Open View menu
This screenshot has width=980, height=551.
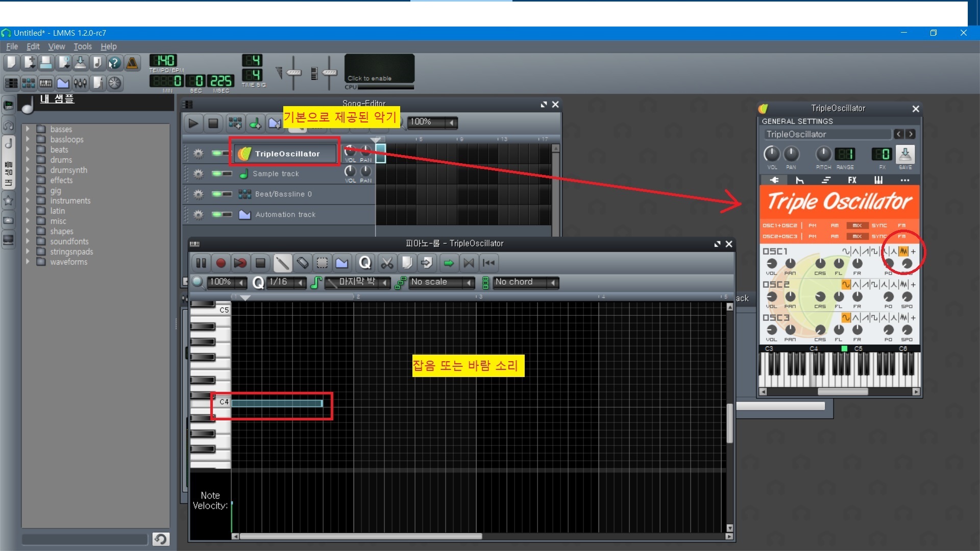coord(56,46)
